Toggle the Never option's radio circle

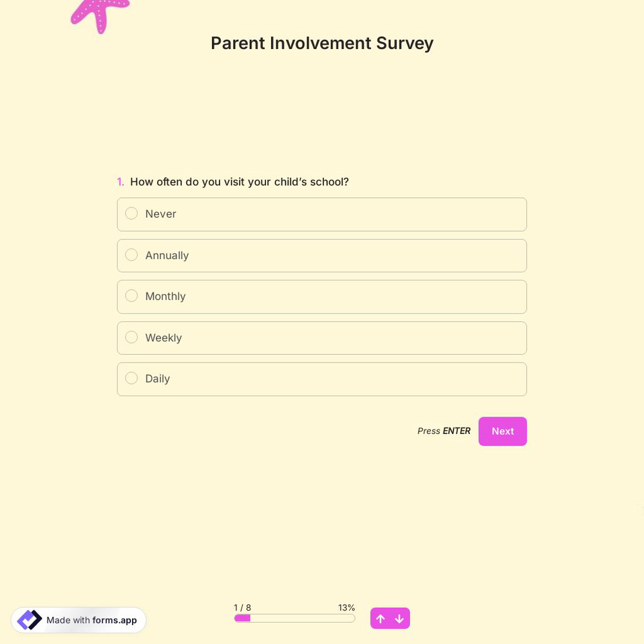131,213
